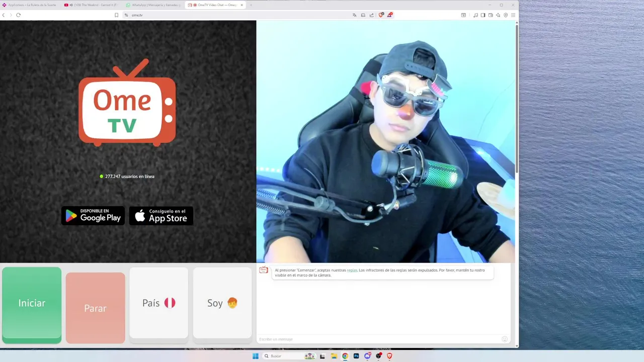
Task: Click the ome.tv address bar
Action: coord(236,15)
